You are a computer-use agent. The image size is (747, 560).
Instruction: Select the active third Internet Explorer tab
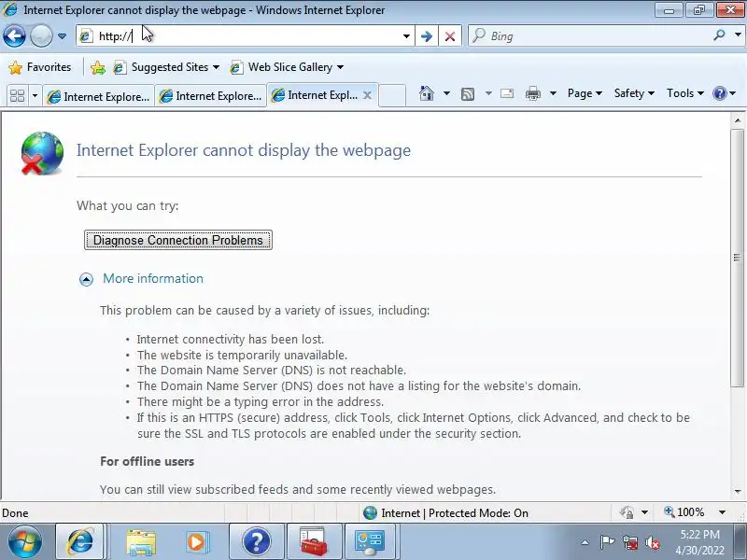[x=315, y=95]
